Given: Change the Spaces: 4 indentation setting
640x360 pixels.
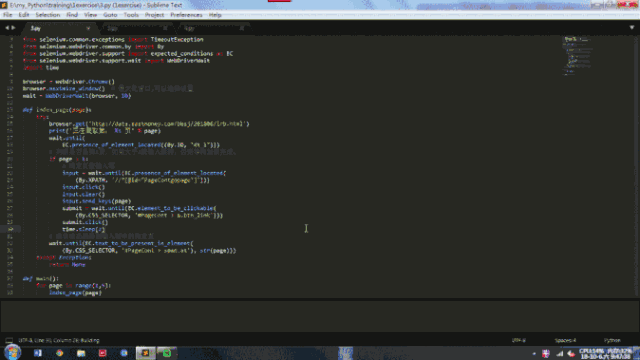Looking at the screenshot, I should [565, 340].
